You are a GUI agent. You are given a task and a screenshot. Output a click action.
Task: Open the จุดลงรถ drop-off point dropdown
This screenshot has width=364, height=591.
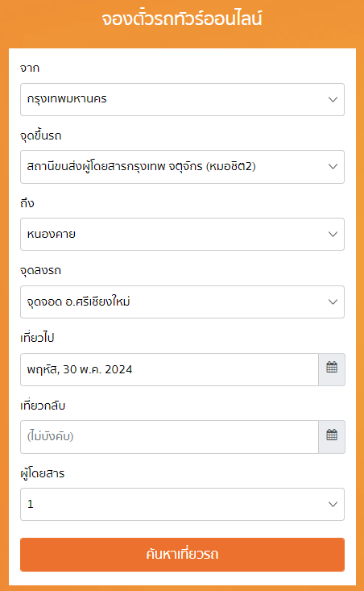pyautogui.click(x=182, y=302)
